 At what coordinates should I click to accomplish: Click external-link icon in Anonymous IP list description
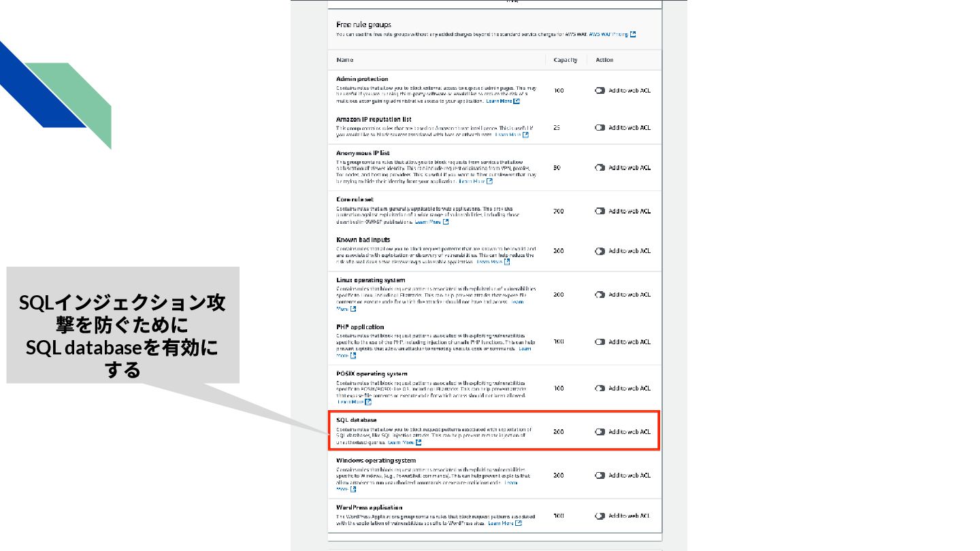[489, 182]
